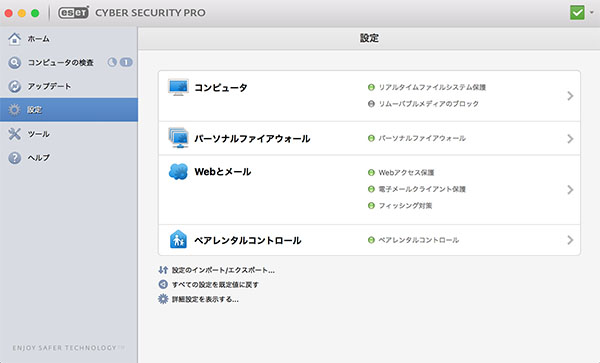Select ツール menu item in sidebar

click(69, 134)
